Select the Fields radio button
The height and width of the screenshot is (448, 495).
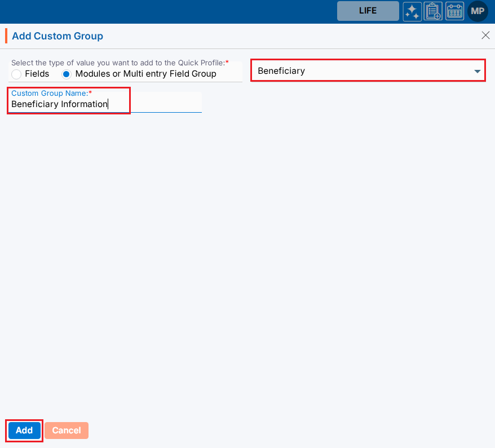16,74
